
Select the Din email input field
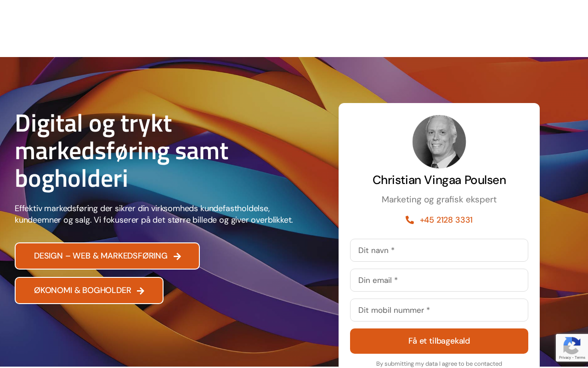click(439, 280)
